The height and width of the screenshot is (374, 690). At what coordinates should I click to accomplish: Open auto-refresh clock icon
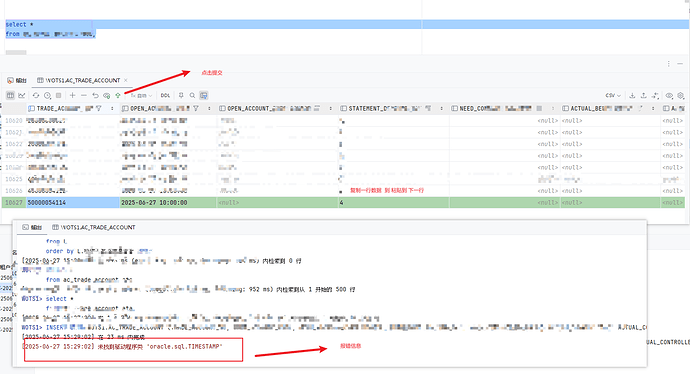(x=47, y=95)
